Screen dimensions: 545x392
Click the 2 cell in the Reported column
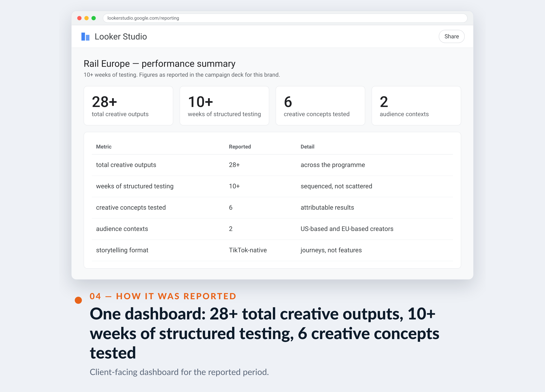pos(231,229)
